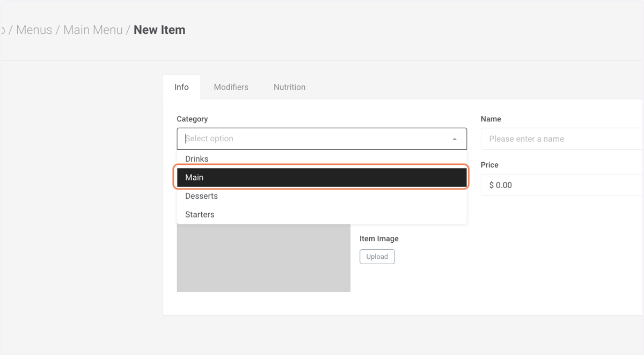Image resolution: width=644 pixels, height=355 pixels.
Task: Switch to the Modifiers tab
Action: 231,87
